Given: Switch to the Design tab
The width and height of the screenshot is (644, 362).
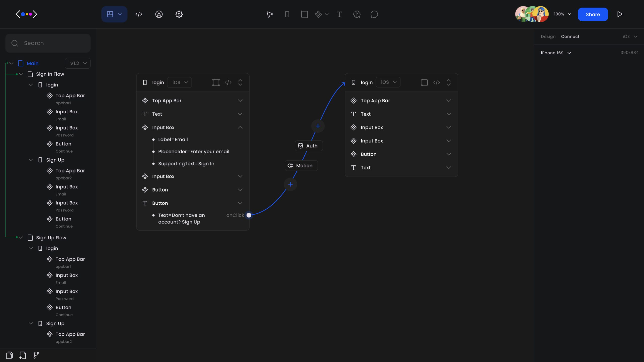Looking at the screenshot, I should (548, 36).
